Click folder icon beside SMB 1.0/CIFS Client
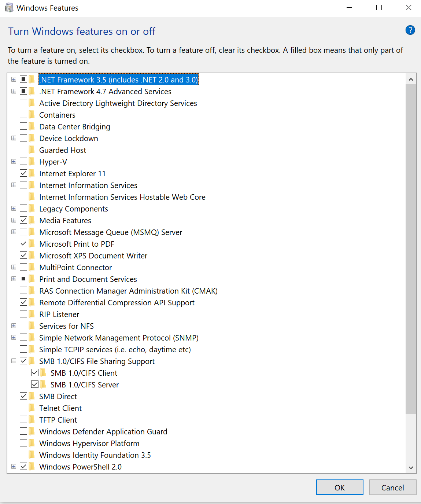Viewport: 421px width, 504px height. coord(44,373)
